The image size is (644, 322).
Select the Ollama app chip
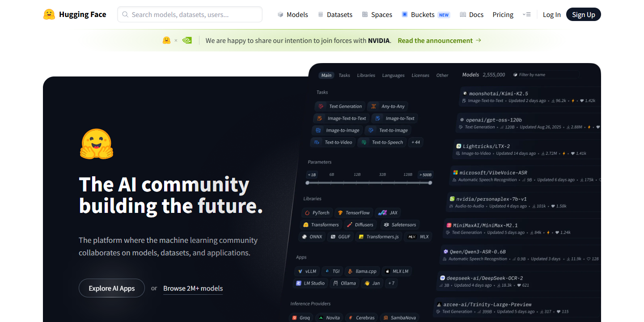tap(344, 283)
